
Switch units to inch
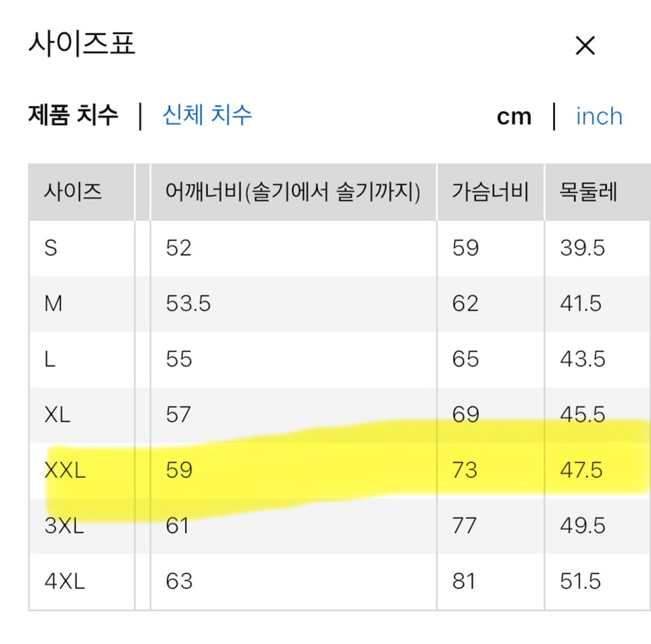[598, 116]
